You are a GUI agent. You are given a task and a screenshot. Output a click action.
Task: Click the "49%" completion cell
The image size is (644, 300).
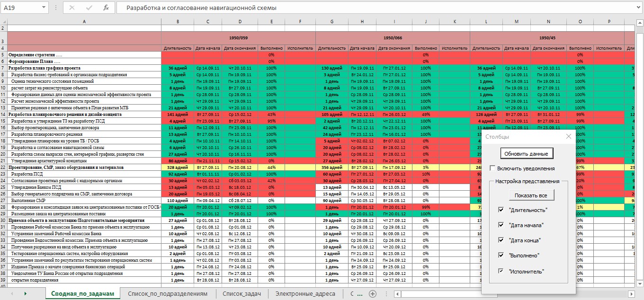click(x=426, y=115)
